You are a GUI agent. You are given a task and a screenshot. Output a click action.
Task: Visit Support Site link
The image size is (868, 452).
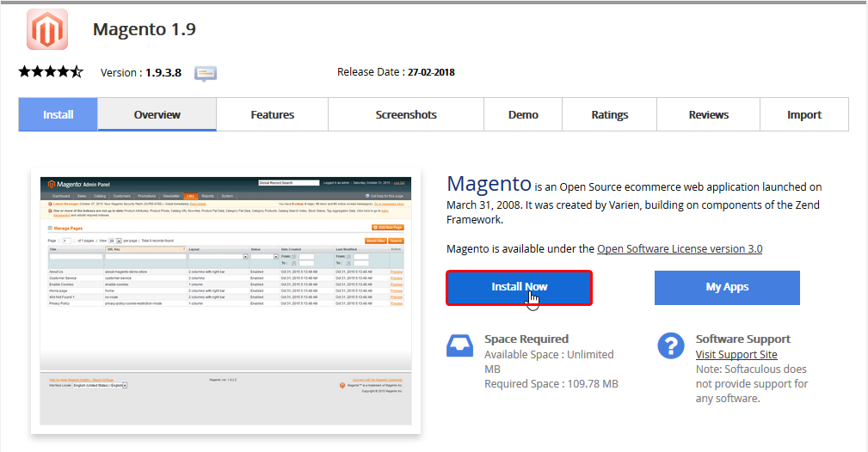coord(736,355)
